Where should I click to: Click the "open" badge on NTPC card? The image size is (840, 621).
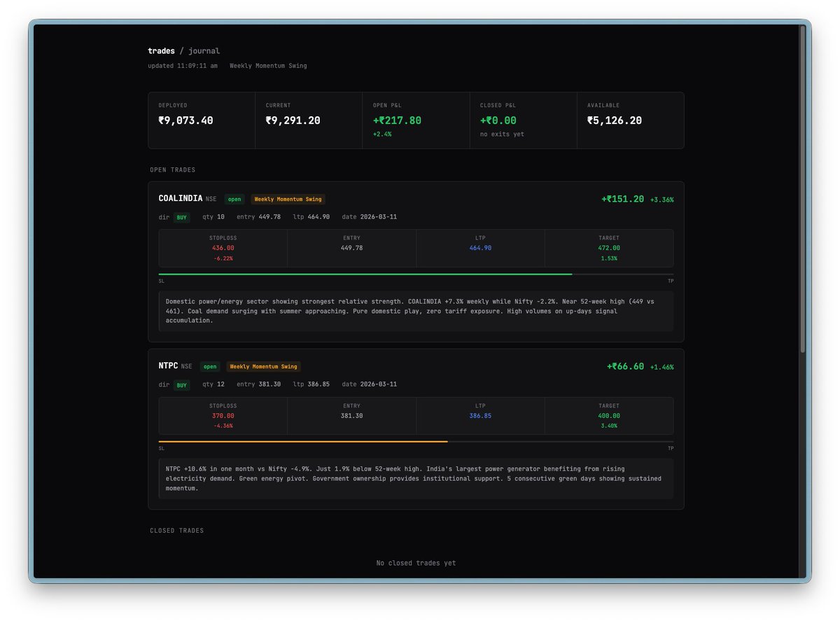coord(210,367)
